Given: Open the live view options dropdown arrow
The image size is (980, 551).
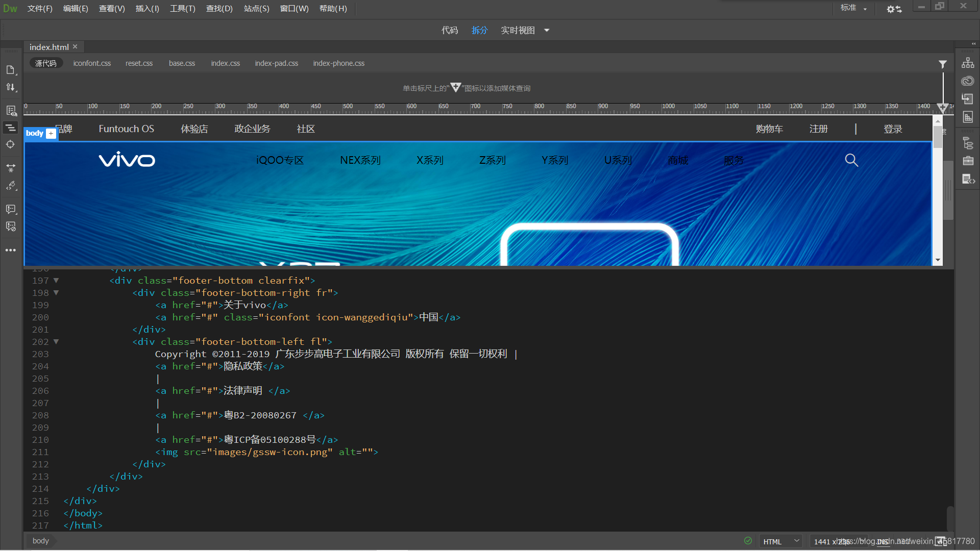Looking at the screenshot, I should tap(547, 30).
